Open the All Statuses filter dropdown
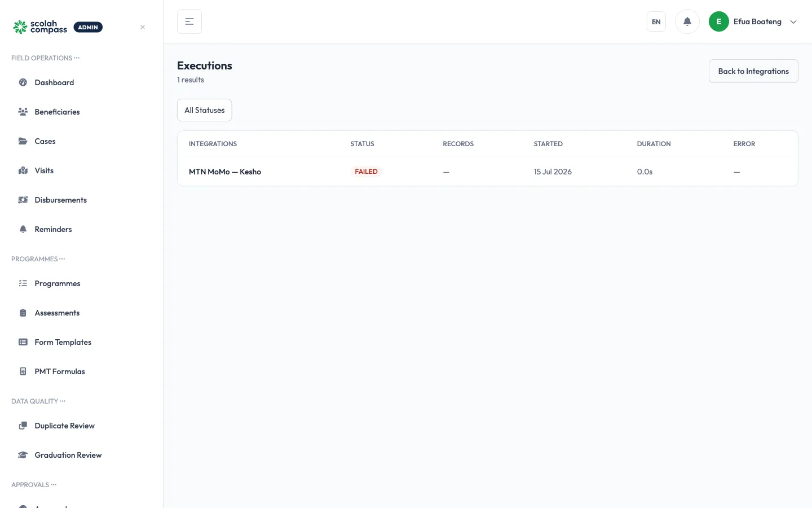 (x=205, y=110)
